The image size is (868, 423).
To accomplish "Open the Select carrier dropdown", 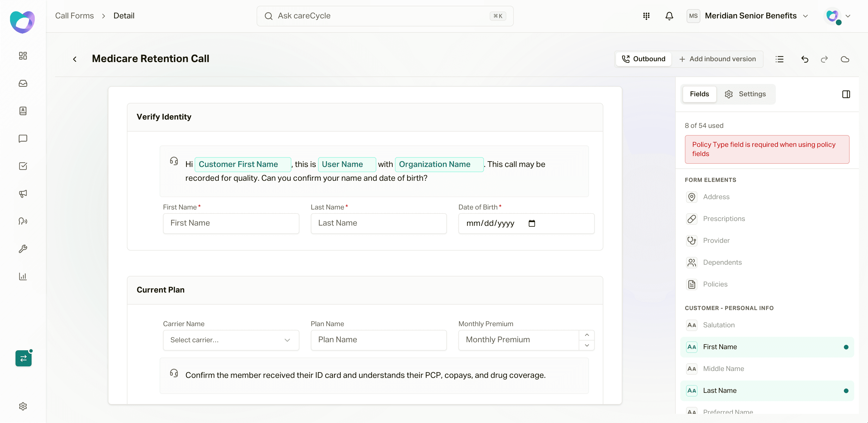I will tap(231, 340).
